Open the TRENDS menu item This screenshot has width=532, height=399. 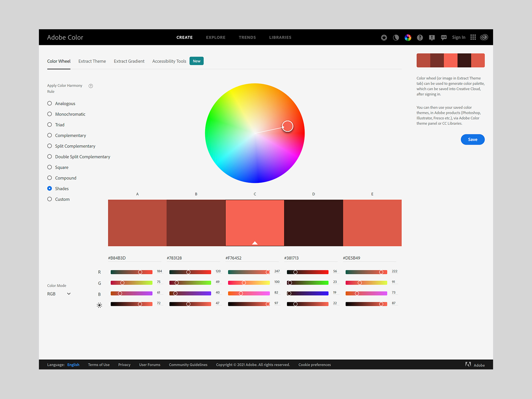click(x=247, y=37)
